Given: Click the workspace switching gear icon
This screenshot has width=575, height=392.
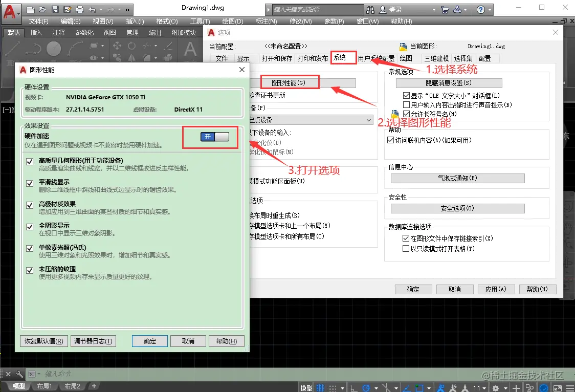Looking at the screenshot, I should 496,387.
